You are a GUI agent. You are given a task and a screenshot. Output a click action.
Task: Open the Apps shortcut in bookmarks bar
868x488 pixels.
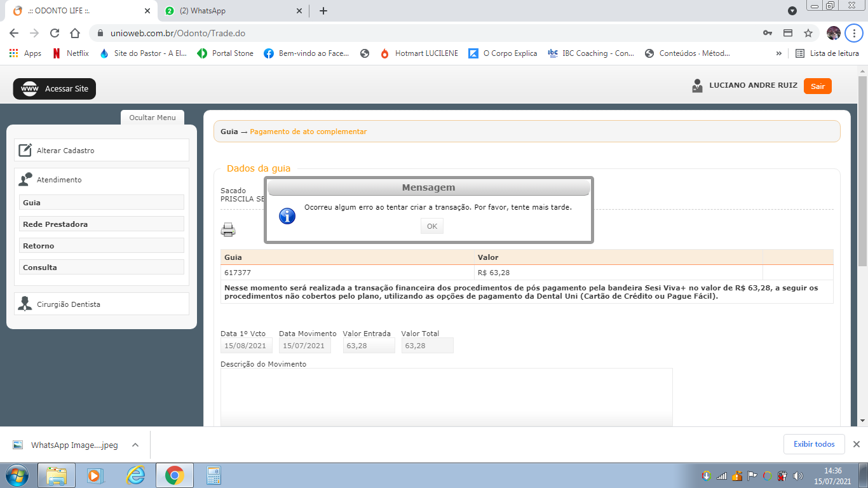(26, 53)
